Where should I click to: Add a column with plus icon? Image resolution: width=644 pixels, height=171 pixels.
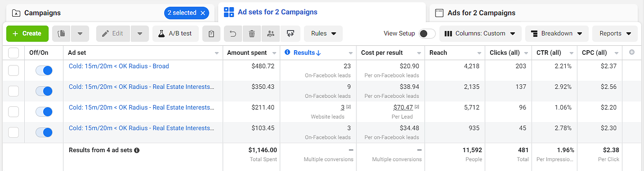(632, 53)
